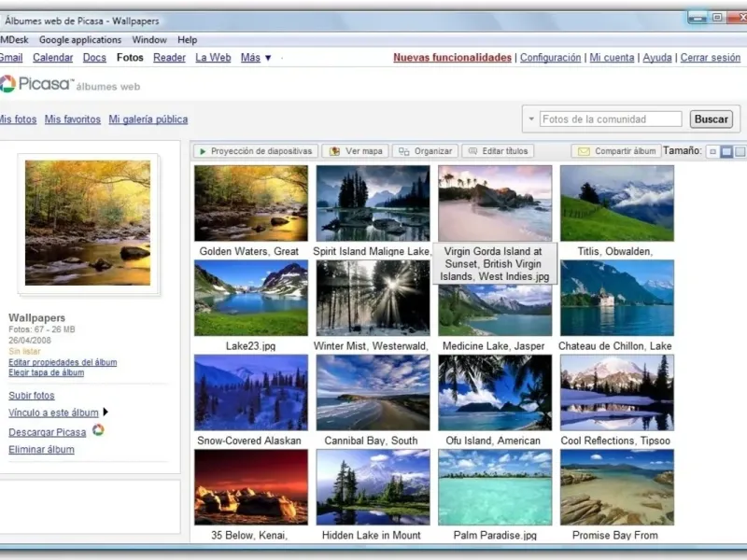This screenshot has height=560, width=747.
Task: Click the Ayuda link
Action: (657, 58)
